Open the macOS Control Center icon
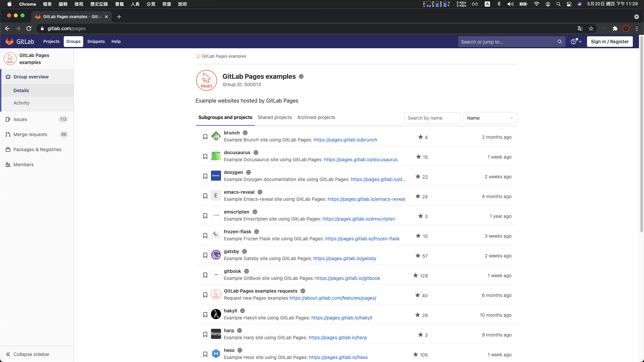Screen dimensions: 644x362 [x=569, y=4]
